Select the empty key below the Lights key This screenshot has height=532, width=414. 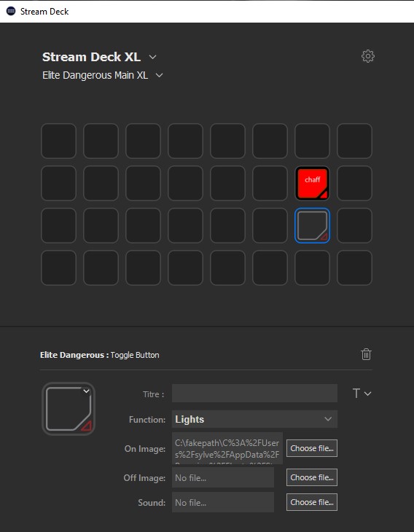[312, 267]
